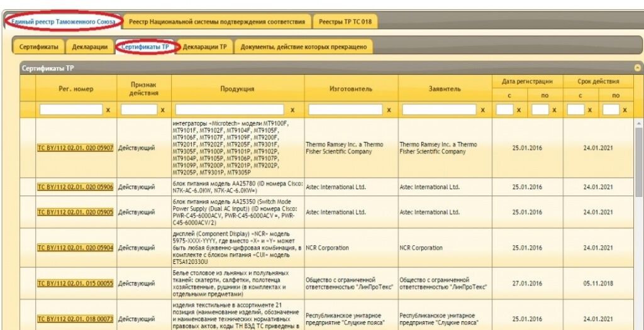
Task: Select the Белье столовое product description cell
Action: [x=237, y=283]
